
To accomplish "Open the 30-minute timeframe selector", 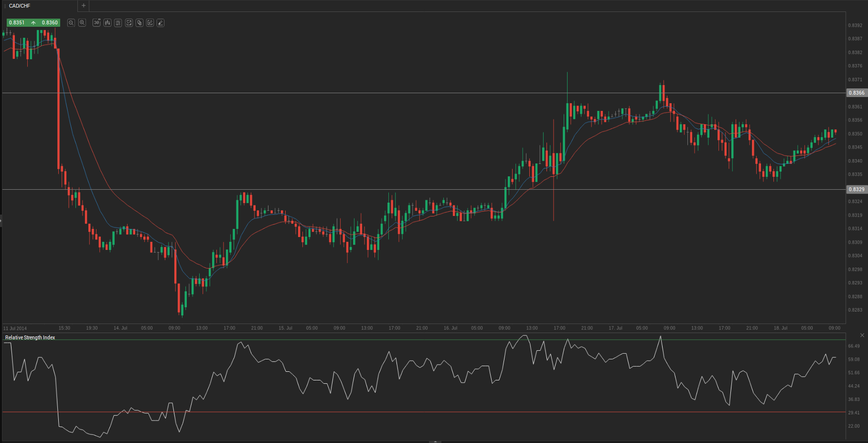I will point(96,23).
